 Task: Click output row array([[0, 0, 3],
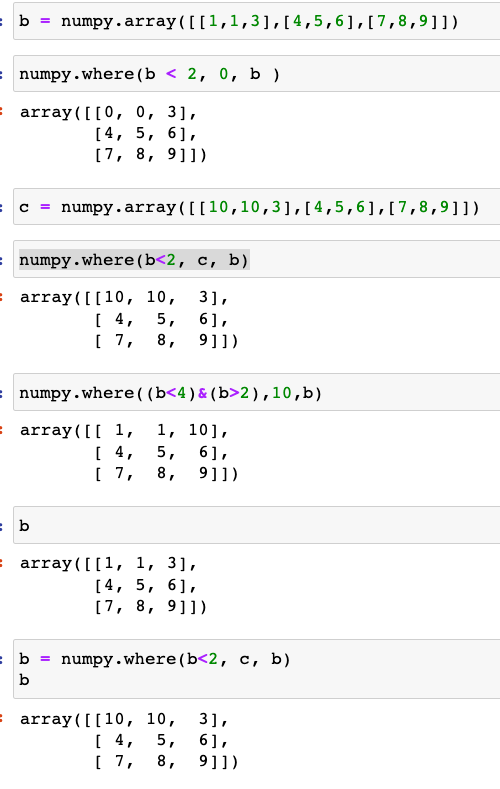click(x=108, y=112)
